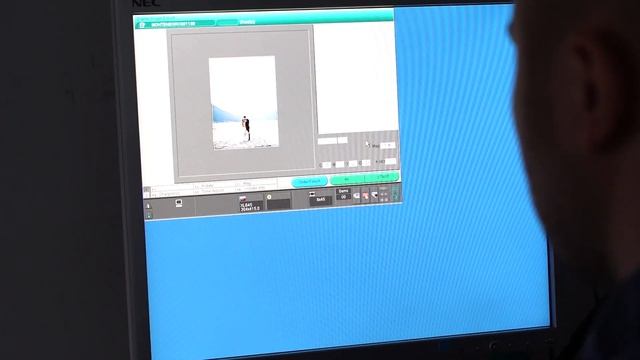Click the red paper icon above the XL645 readout
The width and height of the screenshot is (640, 360).
click(x=243, y=198)
